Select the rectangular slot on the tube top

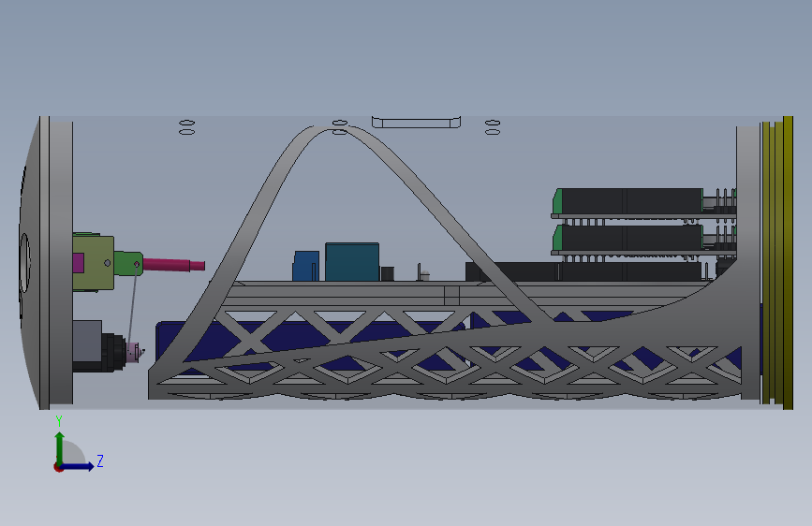tap(417, 123)
